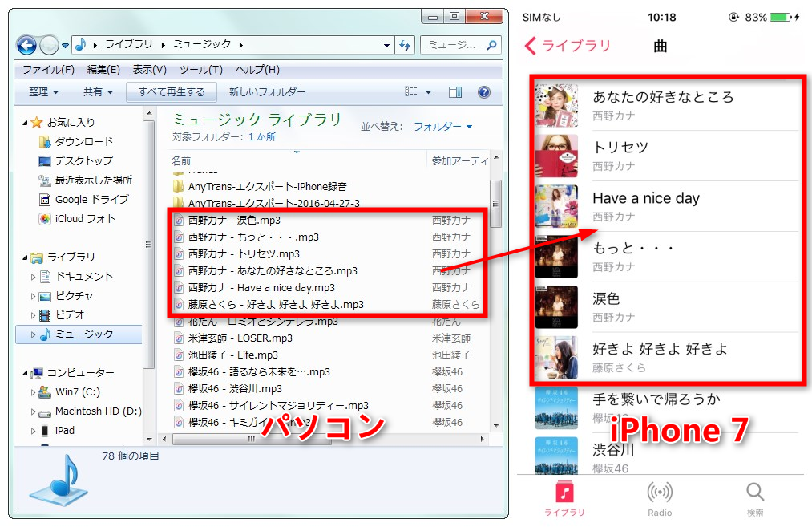The image size is (812, 527).
Task: Tap the Radio tab on iPhone
Action: (660, 498)
